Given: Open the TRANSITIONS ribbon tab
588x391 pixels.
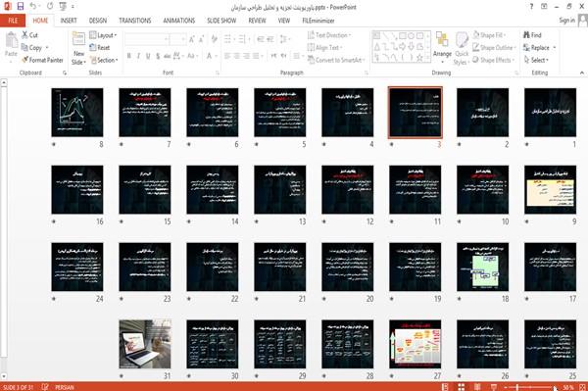Looking at the screenshot, I should pos(135,21).
